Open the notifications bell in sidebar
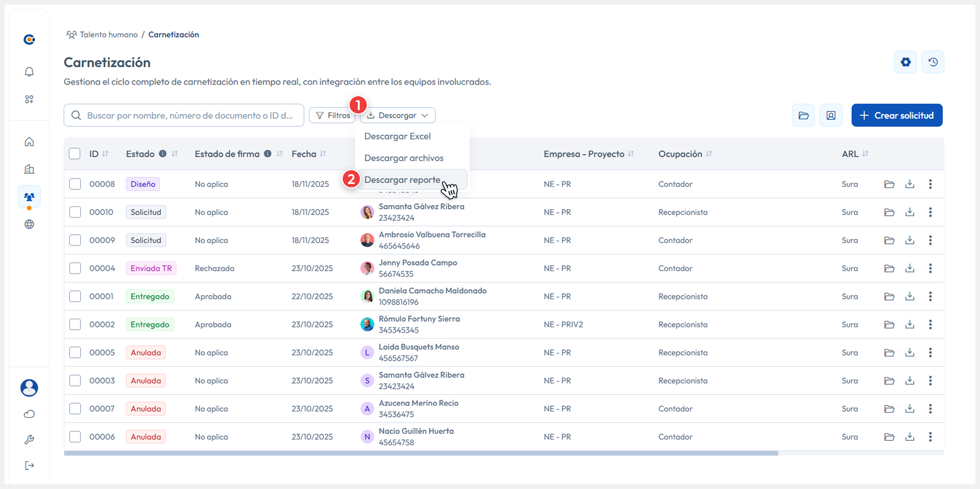The height and width of the screenshot is (489, 980). coord(29,72)
